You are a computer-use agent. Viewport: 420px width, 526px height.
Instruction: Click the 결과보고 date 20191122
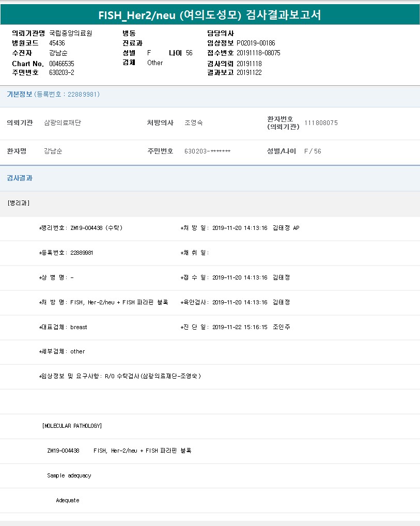249,72
